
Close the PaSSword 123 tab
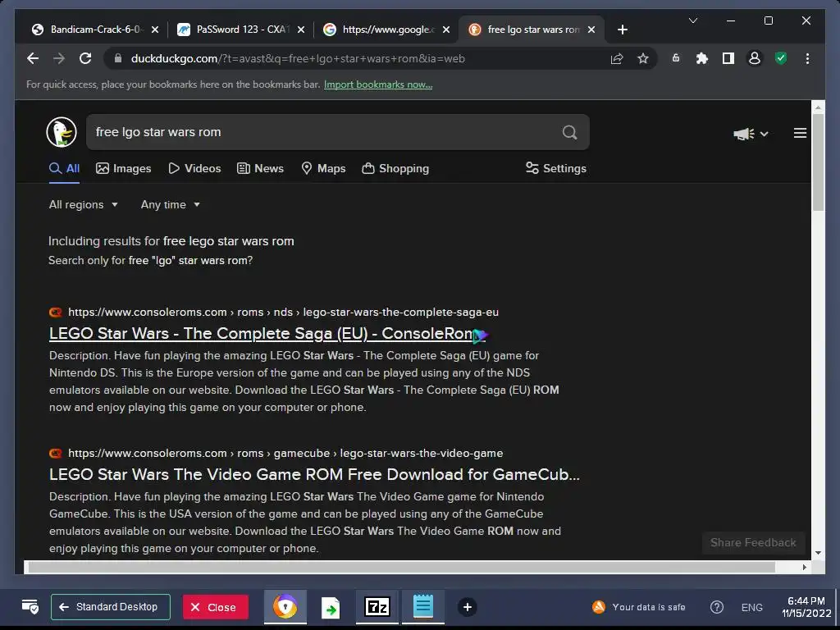coord(301,30)
